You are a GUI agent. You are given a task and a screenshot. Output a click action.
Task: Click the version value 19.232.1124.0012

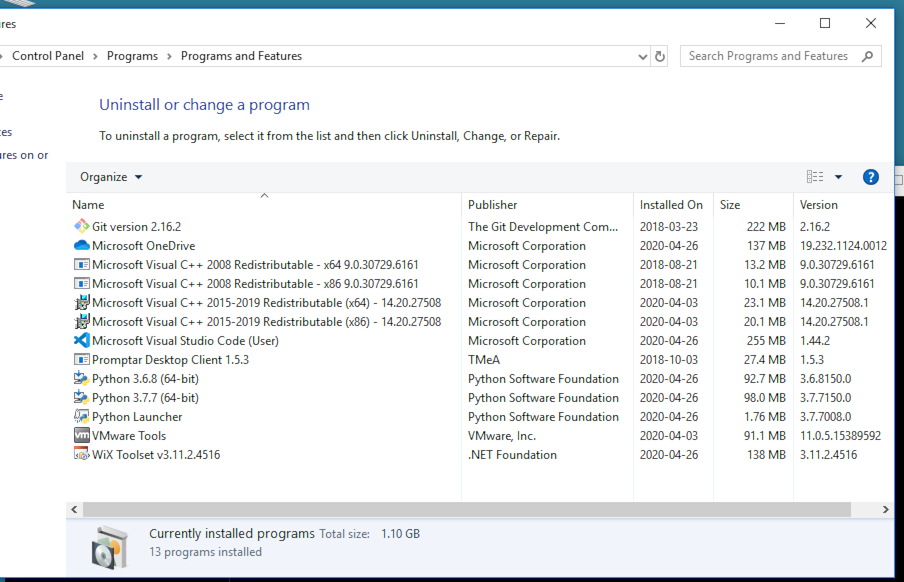click(843, 246)
